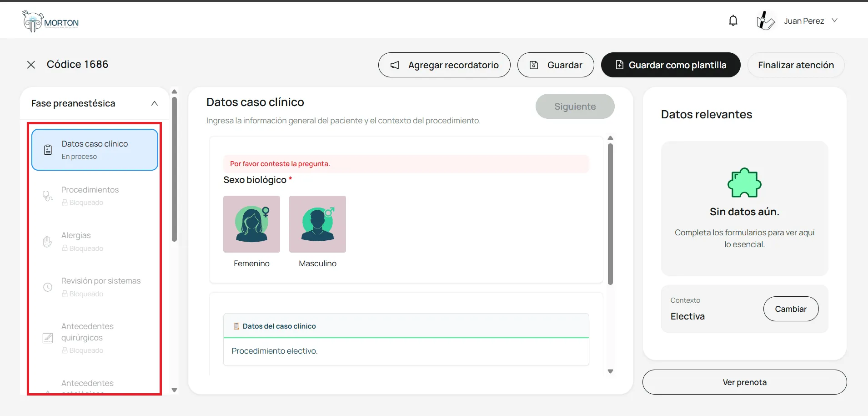Click the Datos del caso clínico header
This screenshot has height=416, width=868.
406,326
